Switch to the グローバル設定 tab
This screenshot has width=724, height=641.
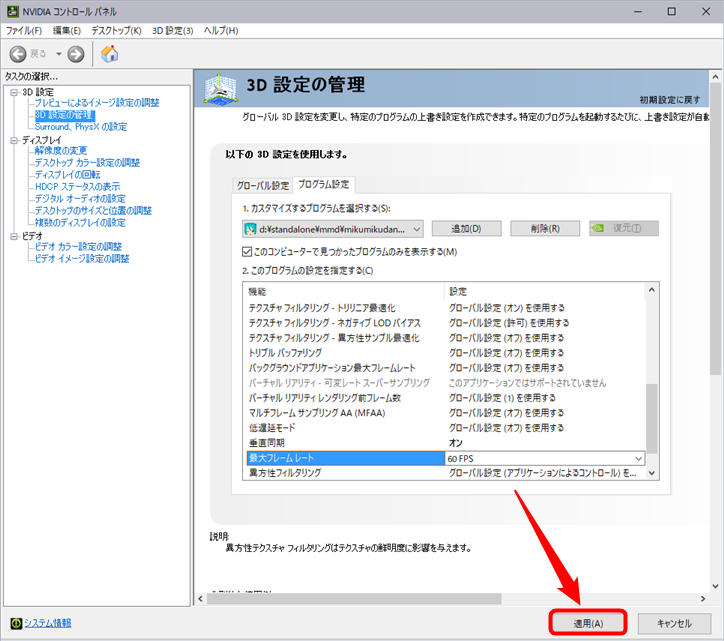click(263, 185)
